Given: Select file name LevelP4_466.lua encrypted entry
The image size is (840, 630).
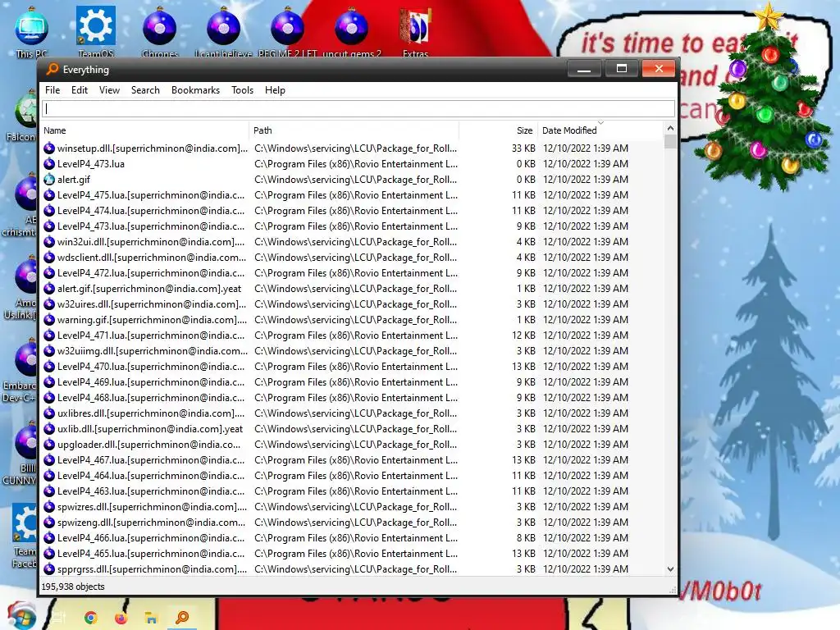Looking at the screenshot, I should point(151,538).
